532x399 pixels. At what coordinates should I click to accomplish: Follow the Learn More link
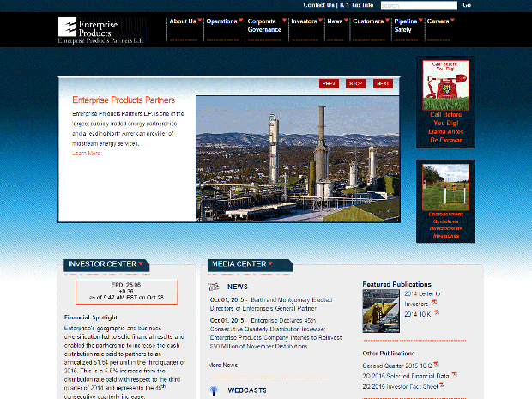[86, 154]
